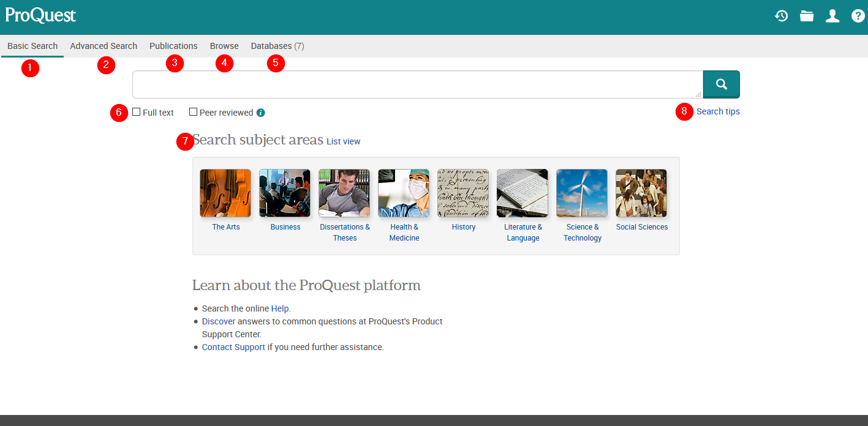Click inside the main search text box
The width and height of the screenshot is (868, 426).
point(417,84)
